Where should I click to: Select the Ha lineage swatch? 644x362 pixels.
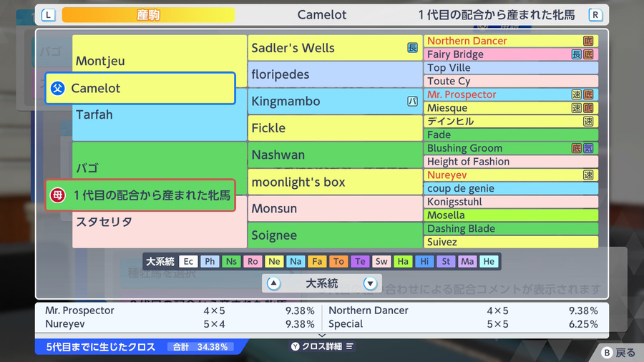403,261
